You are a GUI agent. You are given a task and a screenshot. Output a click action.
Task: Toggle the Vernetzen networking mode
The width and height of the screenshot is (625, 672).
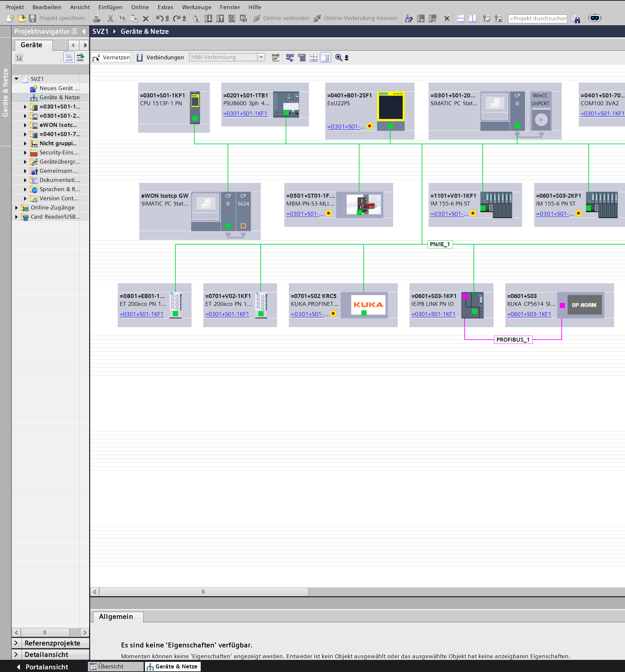pos(111,57)
